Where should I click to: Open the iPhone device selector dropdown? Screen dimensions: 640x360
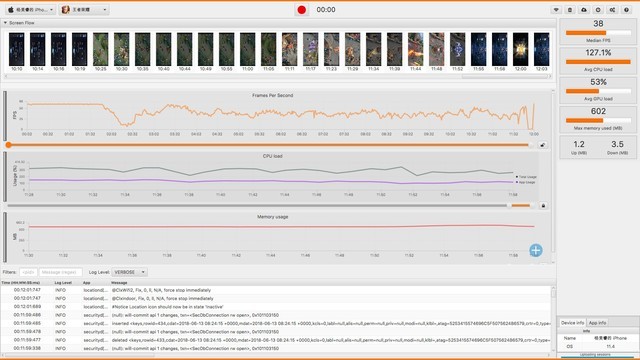click(x=31, y=9)
